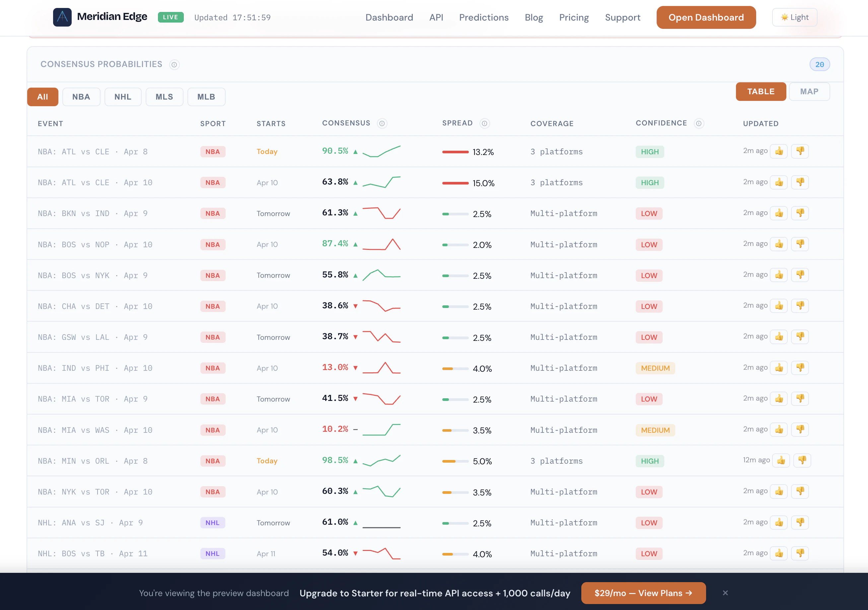Switch to MAP view
Screen dimensions: 868x610
tap(809, 92)
